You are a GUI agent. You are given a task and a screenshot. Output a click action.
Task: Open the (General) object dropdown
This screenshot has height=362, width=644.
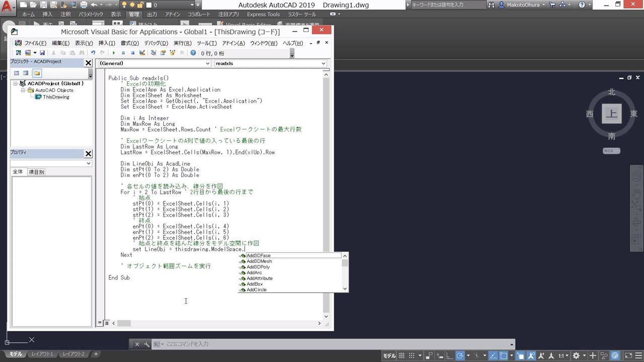(x=154, y=63)
